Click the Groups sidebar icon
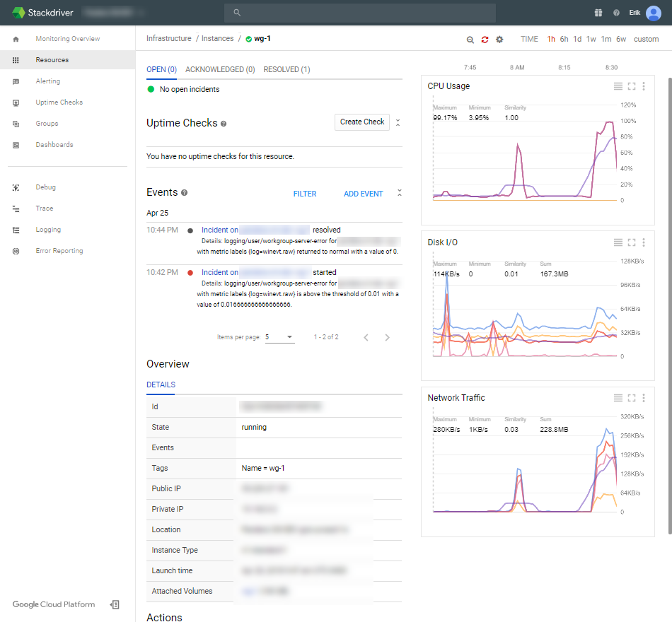 click(x=16, y=124)
